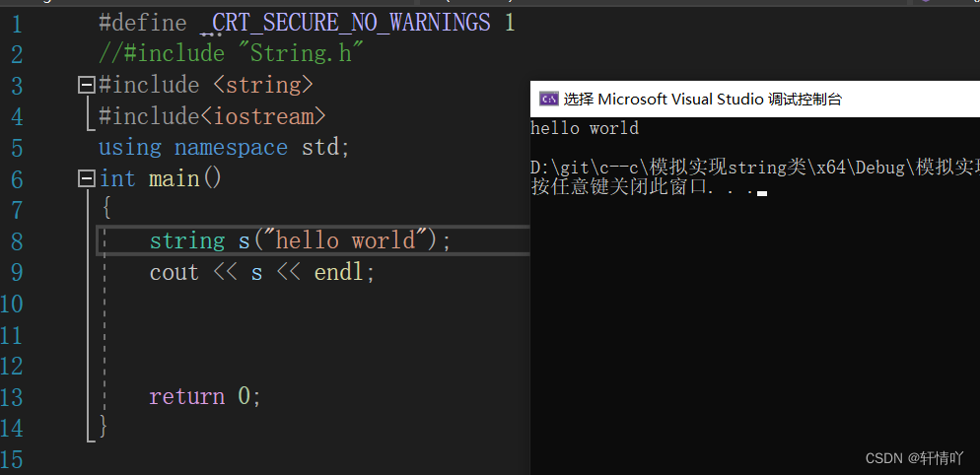
Task: Click the return keyword on line 13
Action: coord(187,397)
